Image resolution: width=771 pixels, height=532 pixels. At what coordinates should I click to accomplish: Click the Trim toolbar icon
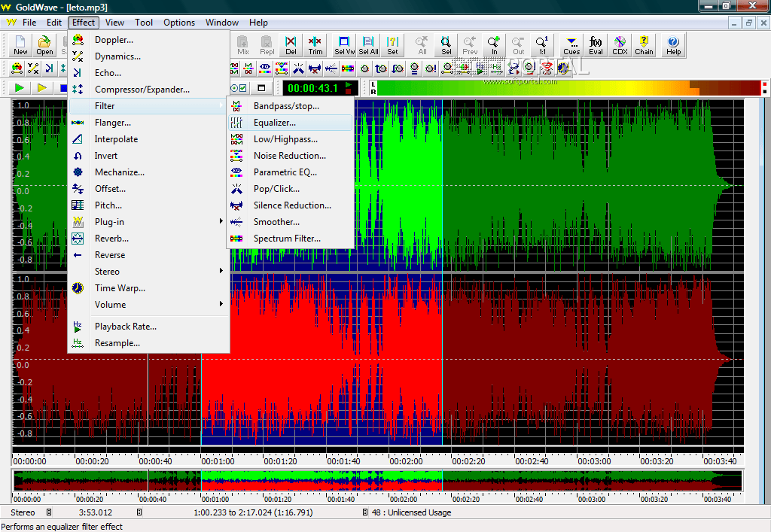point(315,45)
